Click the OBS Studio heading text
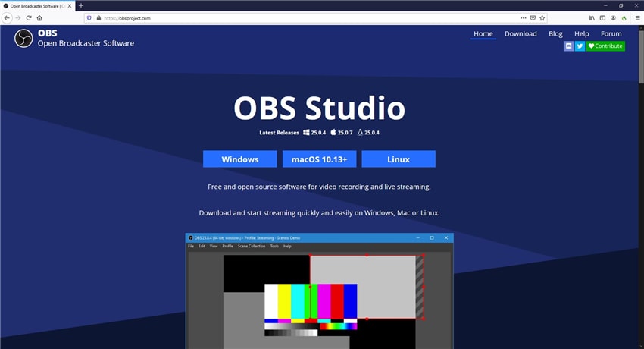 [320, 108]
